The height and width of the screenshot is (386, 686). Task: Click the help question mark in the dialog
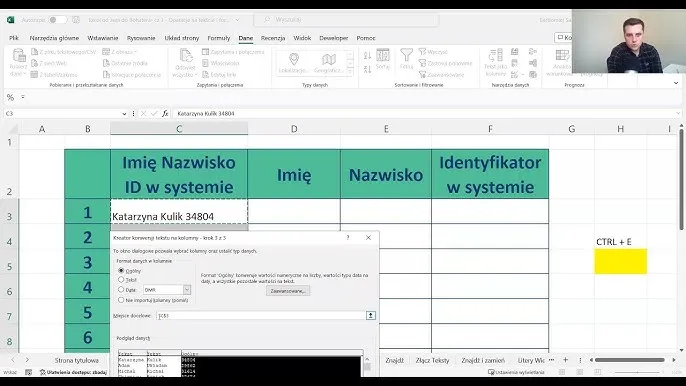click(x=348, y=238)
